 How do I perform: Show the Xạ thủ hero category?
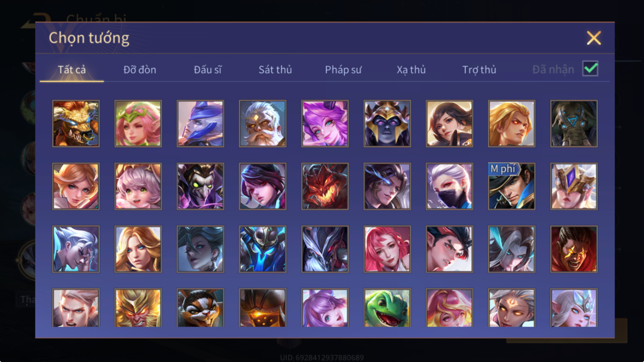tap(411, 70)
